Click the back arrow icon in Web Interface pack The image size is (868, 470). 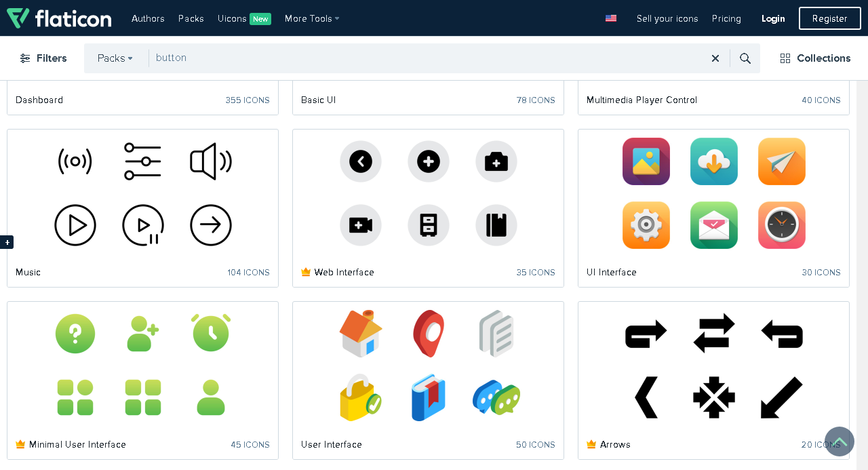click(361, 161)
